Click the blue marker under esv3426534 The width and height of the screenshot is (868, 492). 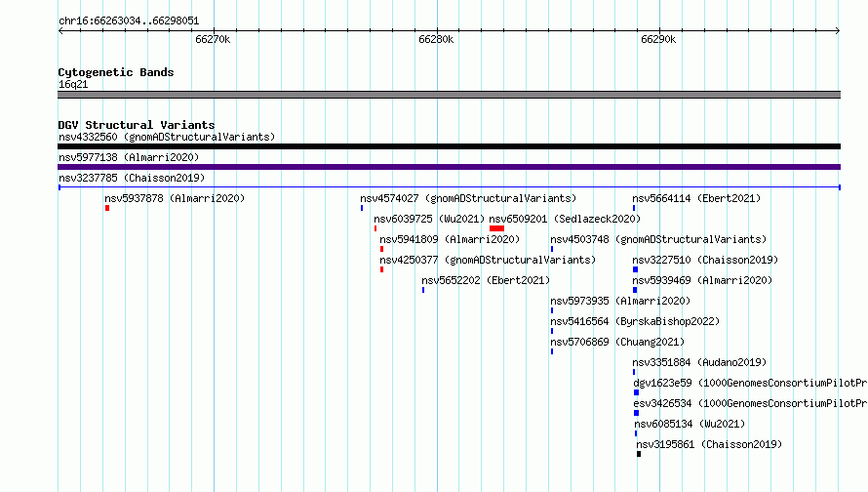pos(637,413)
